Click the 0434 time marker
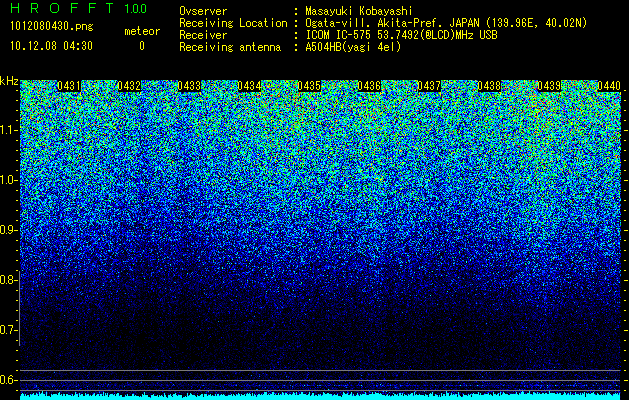Image resolution: width=629 pixels, height=400 pixels. 249,86
